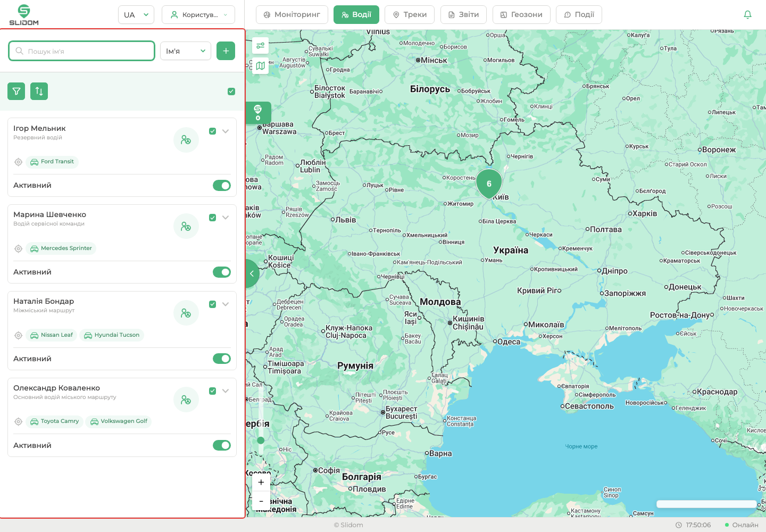
Task: Open the Користув... user dropdown
Action: (x=198, y=15)
